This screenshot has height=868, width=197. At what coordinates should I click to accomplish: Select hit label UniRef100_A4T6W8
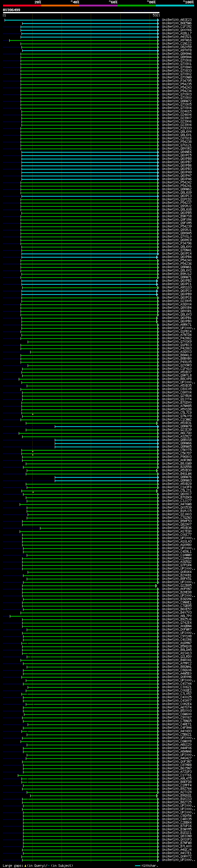177,504
